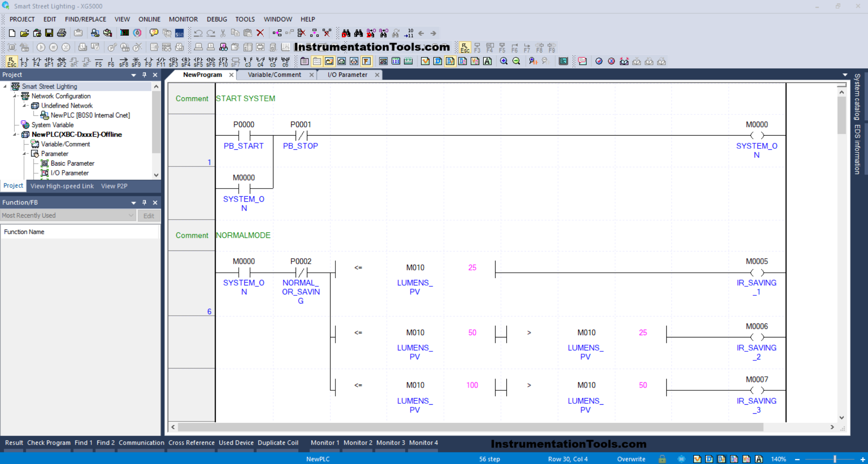Adjust the zoom slider at bottom right
The image size is (868, 464).
(x=834, y=459)
